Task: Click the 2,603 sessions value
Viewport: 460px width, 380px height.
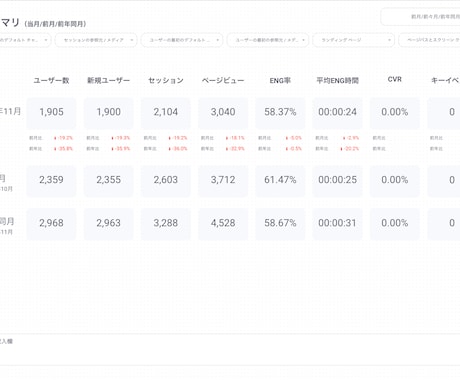Action: click(x=166, y=180)
